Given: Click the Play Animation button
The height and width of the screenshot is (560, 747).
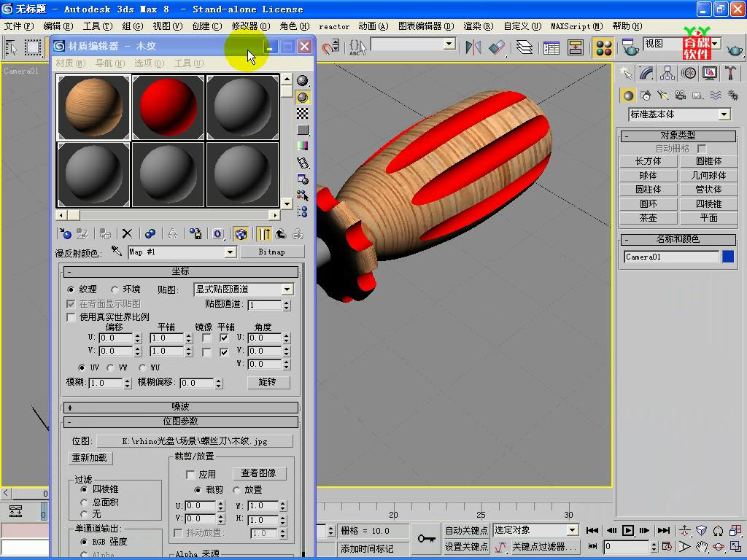Looking at the screenshot, I should 628,530.
